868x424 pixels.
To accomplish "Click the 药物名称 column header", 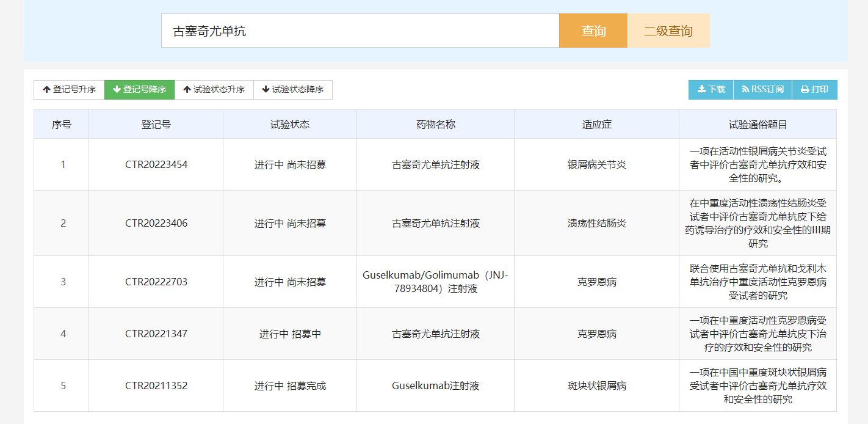I will click(435, 124).
